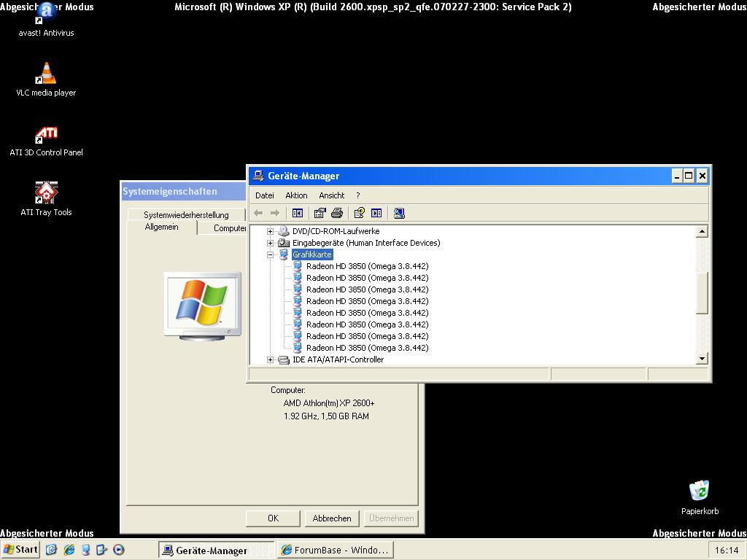Toggle the action pane icon beside the help icon

pos(376,213)
